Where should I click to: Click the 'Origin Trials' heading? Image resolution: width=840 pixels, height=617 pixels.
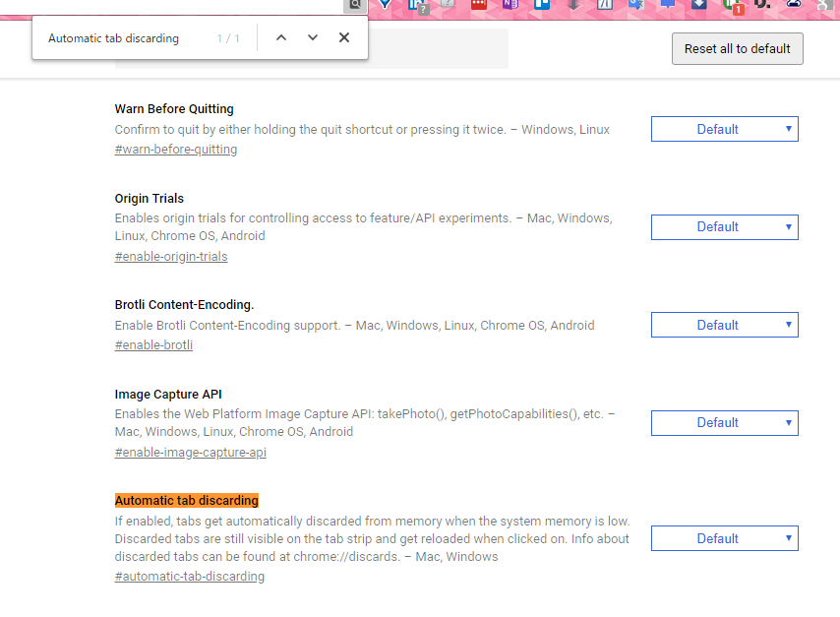click(x=149, y=199)
